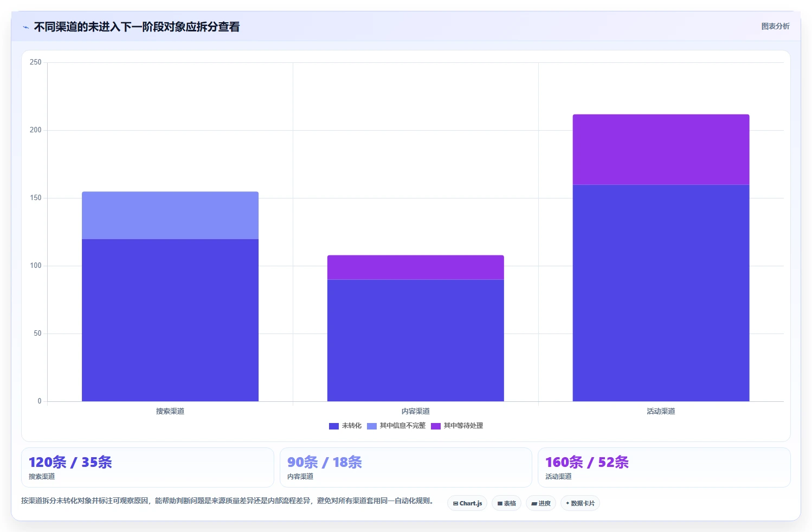Viewport: 812px width, 532px height.
Task: Click the 内容渠道 dark blue 未转化 bar
Action: pos(416,341)
